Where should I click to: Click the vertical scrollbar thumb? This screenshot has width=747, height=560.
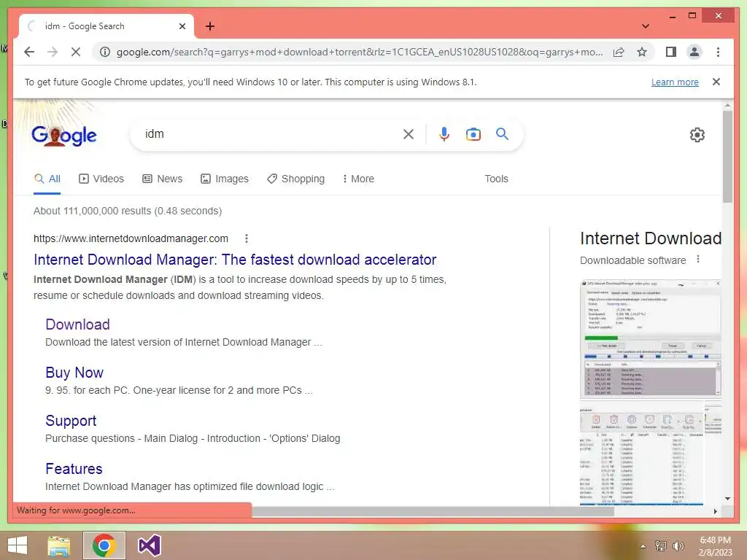click(727, 157)
